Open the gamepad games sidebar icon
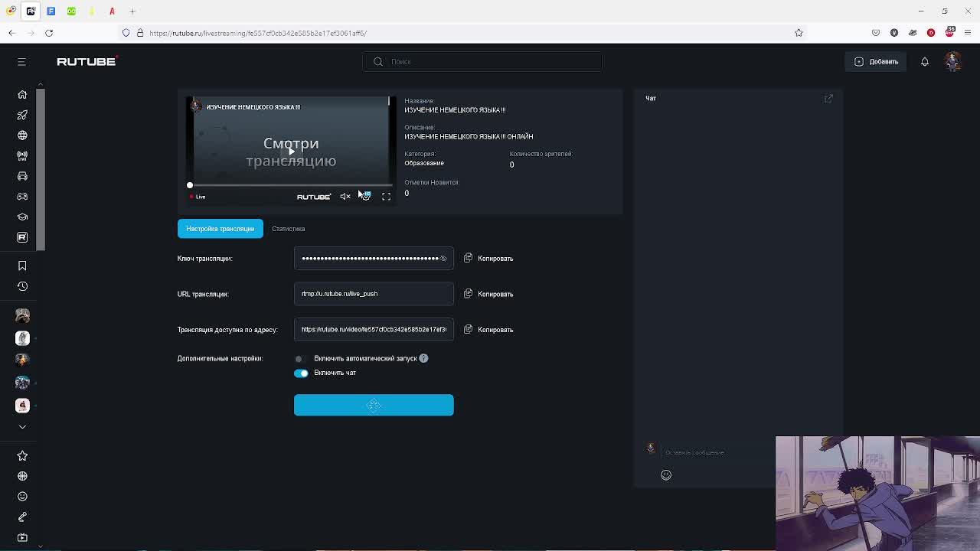Screen dimensions: 980x551 (22, 197)
